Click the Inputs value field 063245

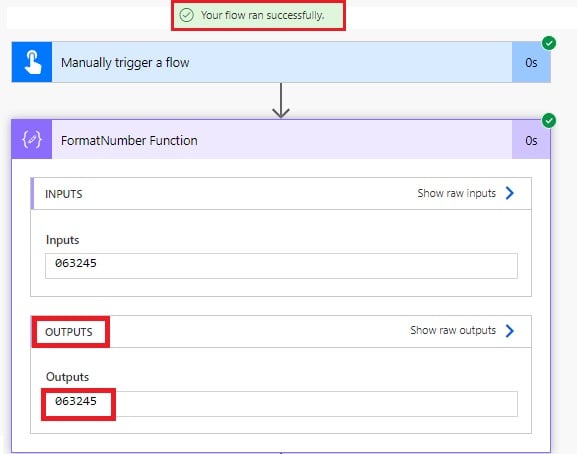coord(282,266)
